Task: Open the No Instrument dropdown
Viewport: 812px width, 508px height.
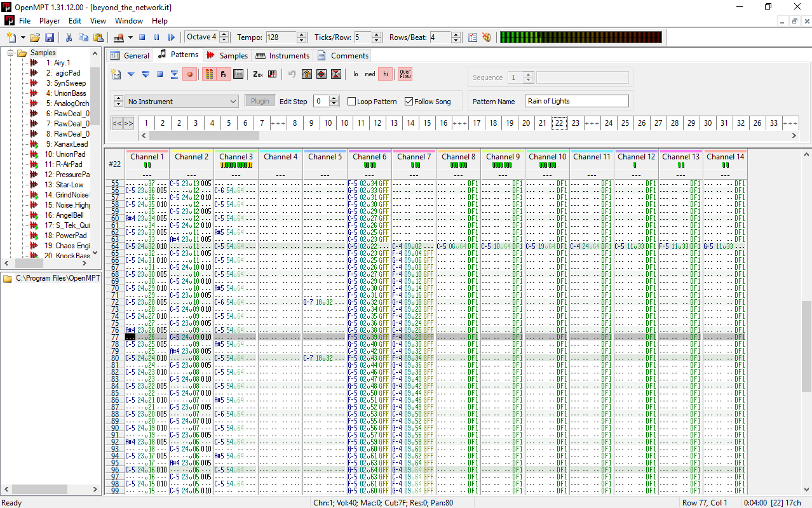Action: pyautogui.click(x=182, y=102)
